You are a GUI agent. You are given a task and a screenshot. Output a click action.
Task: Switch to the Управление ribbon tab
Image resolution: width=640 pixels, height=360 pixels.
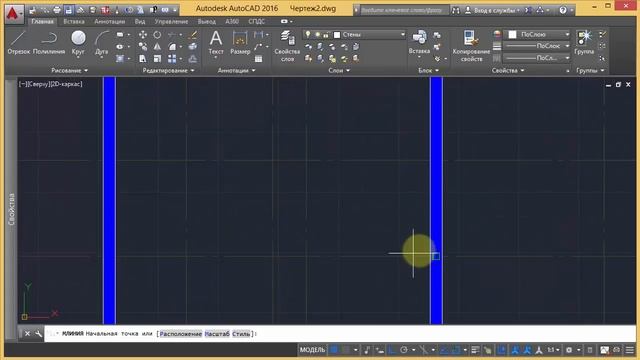pos(171,21)
